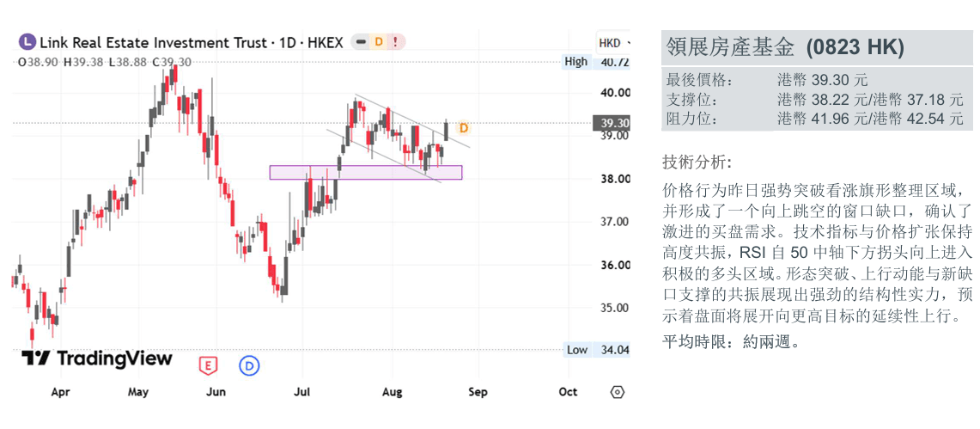Viewport: 980px width, 429px height.
Task: Click the 40.72 high price value
Action: tap(614, 62)
